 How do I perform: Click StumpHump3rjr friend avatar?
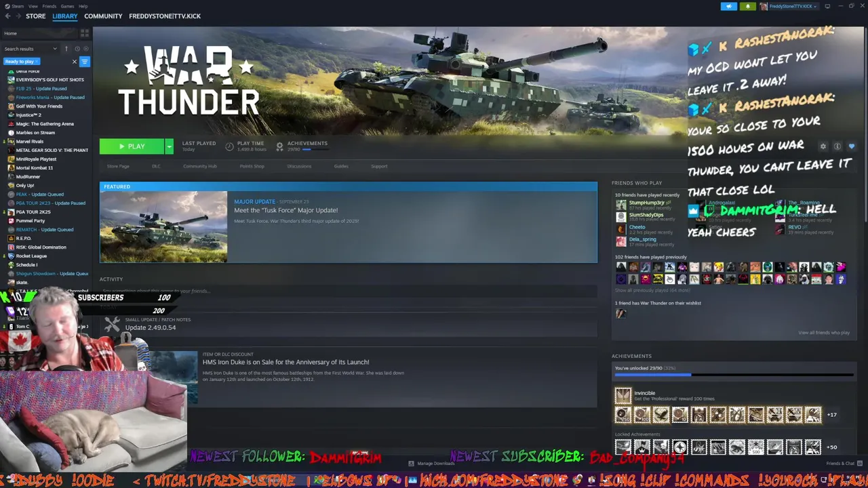[620, 204]
